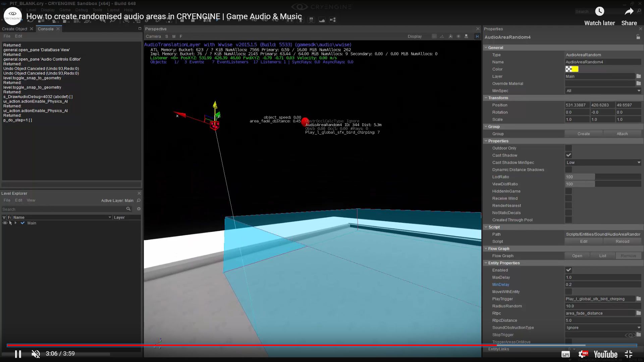Disable the Enabled checkbox in Entity Properties
This screenshot has height=362, width=644.
[569, 270]
